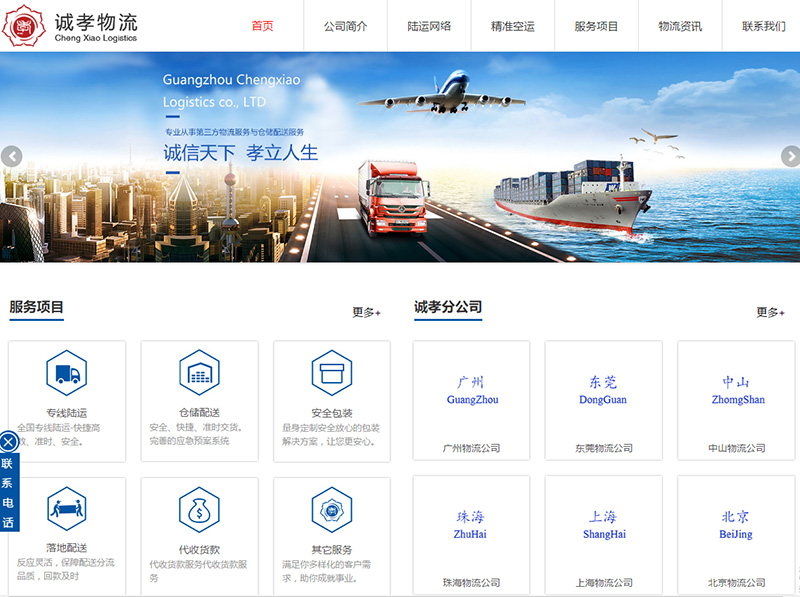This screenshot has width=800, height=597.
Task: Go to previous banner slide
Action: (12, 156)
